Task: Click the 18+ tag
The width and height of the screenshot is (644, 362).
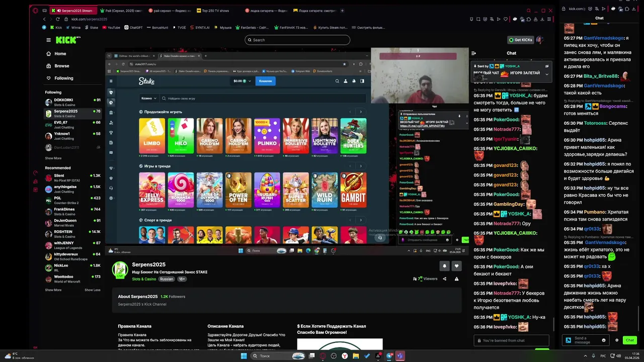Action: tap(182, 279)
